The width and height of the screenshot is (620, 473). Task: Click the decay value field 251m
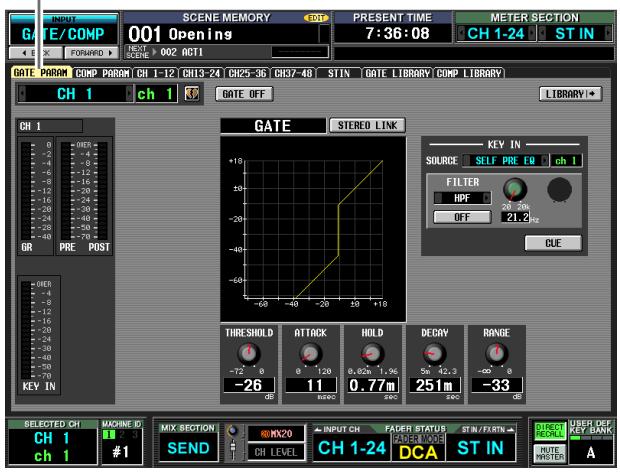[434, 385]
